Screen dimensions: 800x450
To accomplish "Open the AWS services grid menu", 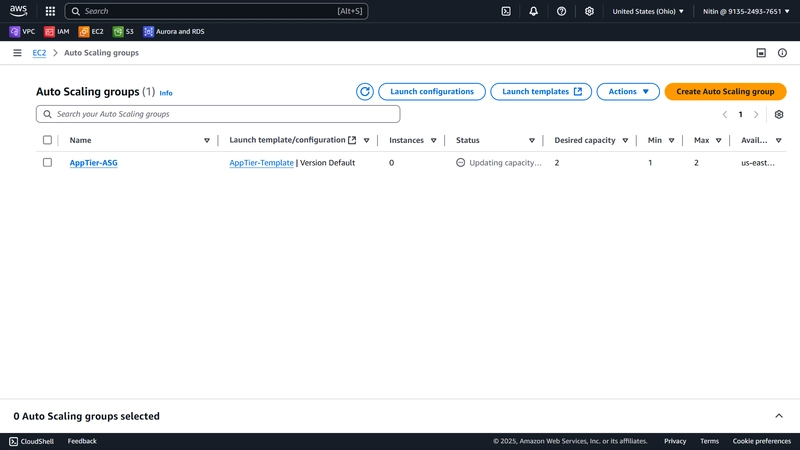I will 50,11.
